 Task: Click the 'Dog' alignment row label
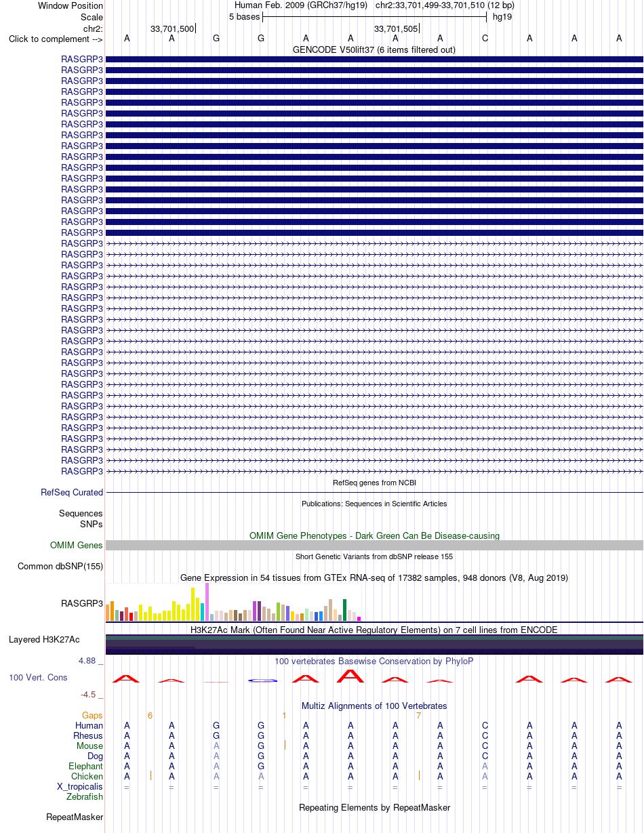coord(95,756)
